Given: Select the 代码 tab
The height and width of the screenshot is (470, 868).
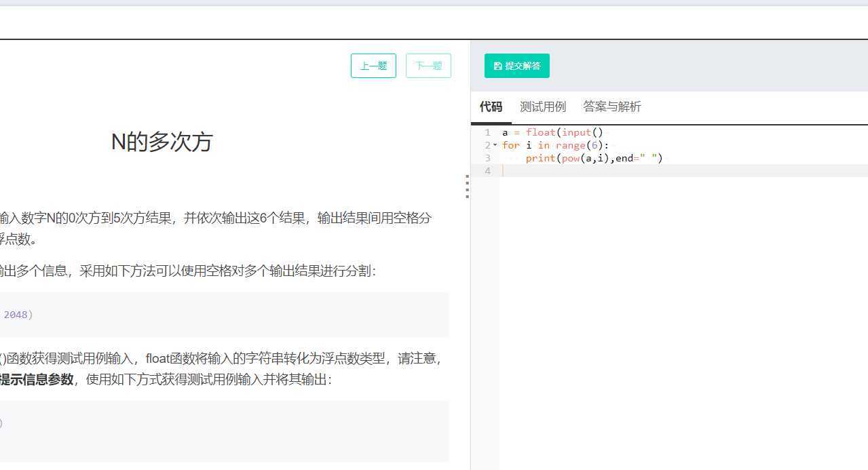Looking at the screenshot, I should pos(491,106).
